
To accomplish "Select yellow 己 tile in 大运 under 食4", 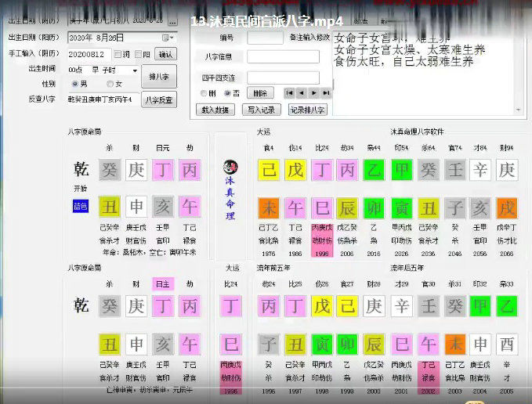I will coord(269,169).
